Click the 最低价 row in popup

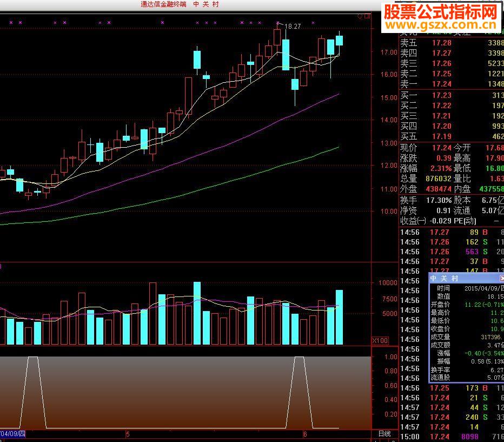click(467, 320)
